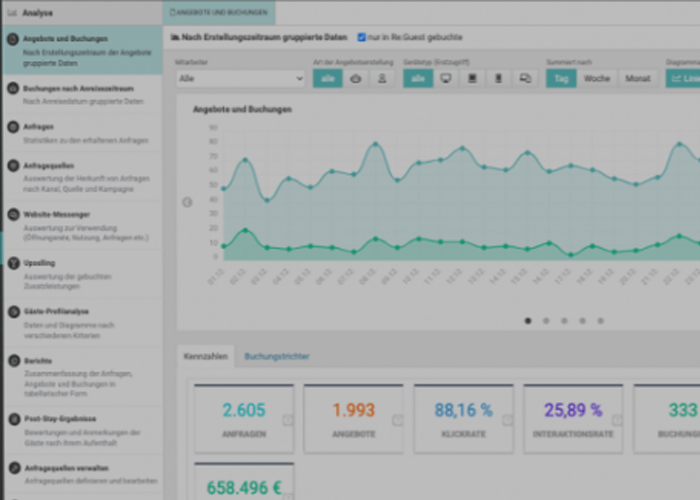Viewport: 700px width, 500px height.
Task: Click 'Nach Erstellungszeitraum gruppierte Daten' heading
Action: tap(264, 38)
